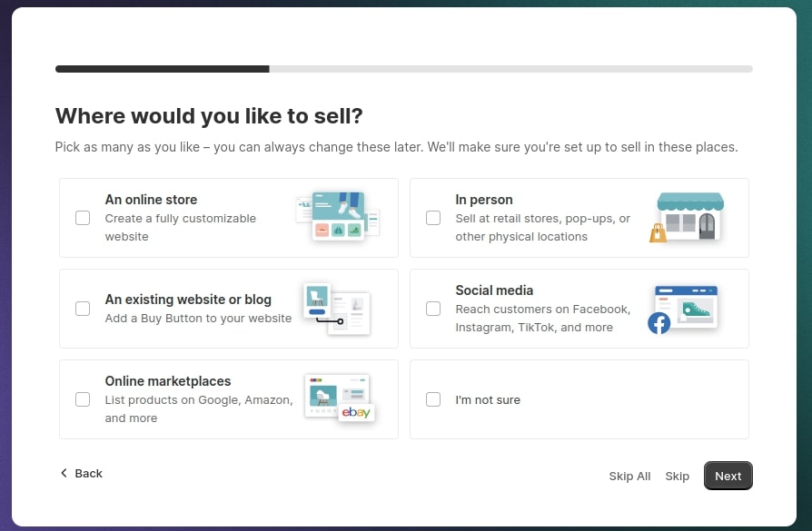Check the Social media option
Screen dimensions: 812x531
(433, 309)
